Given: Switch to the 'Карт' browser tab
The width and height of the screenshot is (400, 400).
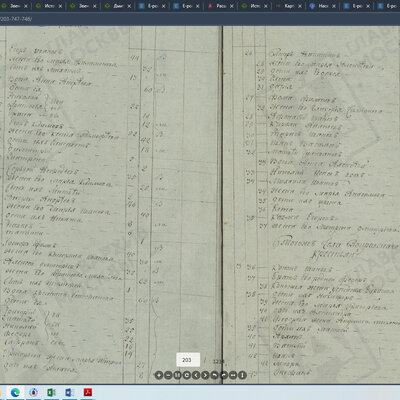Looking at the screenshot, I should pos(289,6).
